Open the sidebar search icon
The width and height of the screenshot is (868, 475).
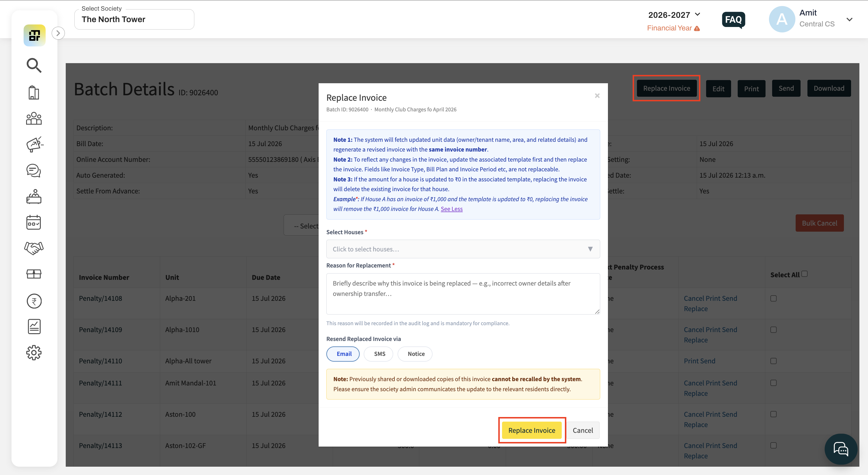tap(34, 65)
